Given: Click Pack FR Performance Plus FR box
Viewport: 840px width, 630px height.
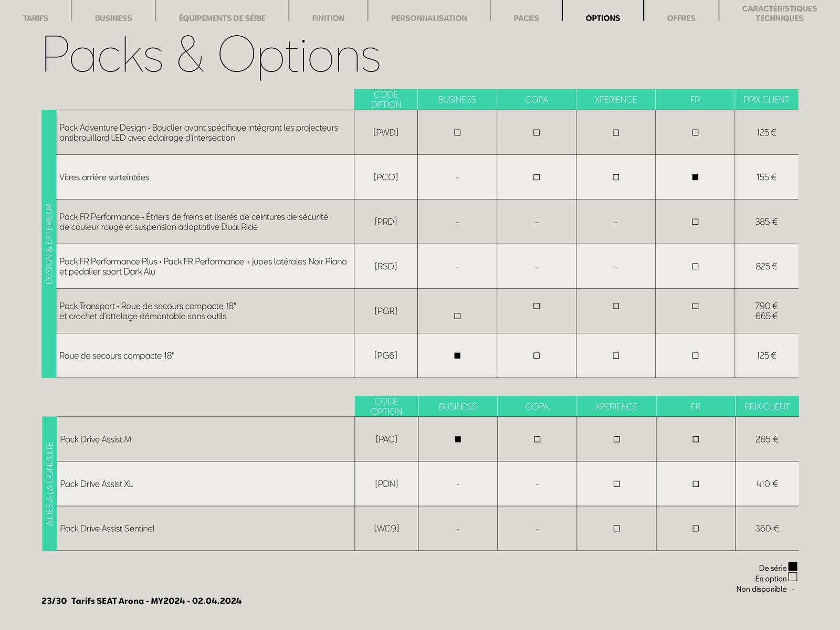Looking at the screenshot, I should point(695,267).
